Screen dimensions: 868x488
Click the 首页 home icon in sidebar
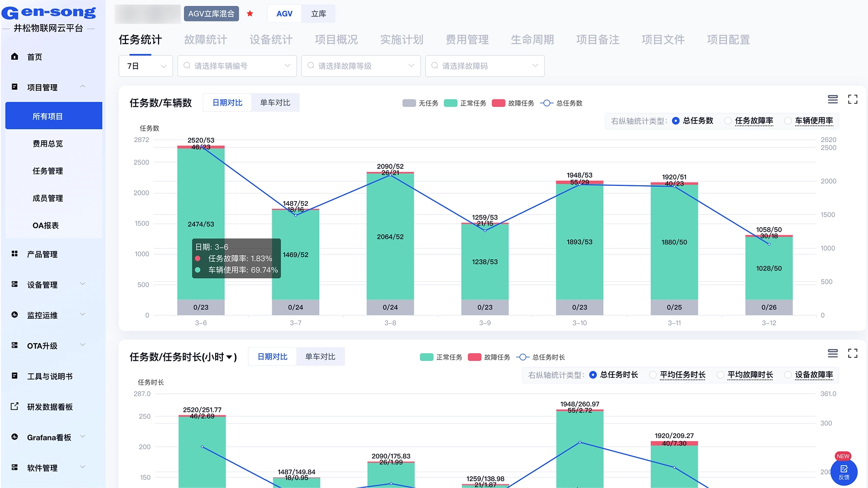click(x=15, y=57)
